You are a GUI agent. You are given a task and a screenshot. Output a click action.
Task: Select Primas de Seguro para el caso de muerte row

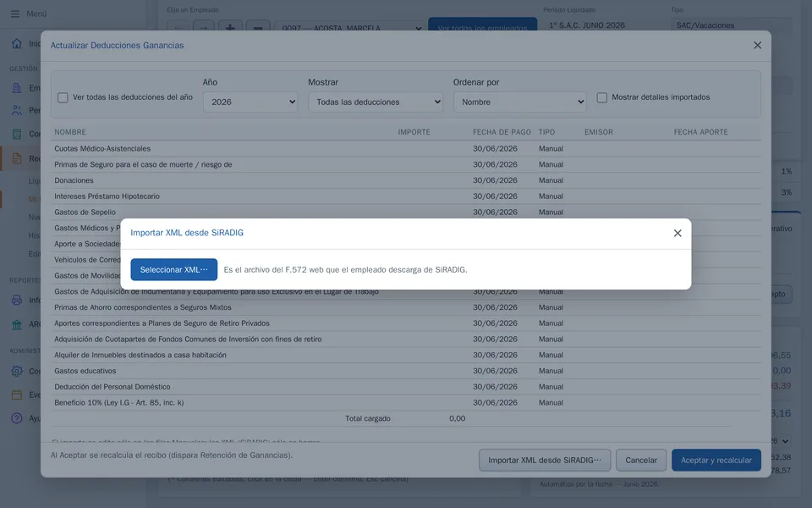406,165
